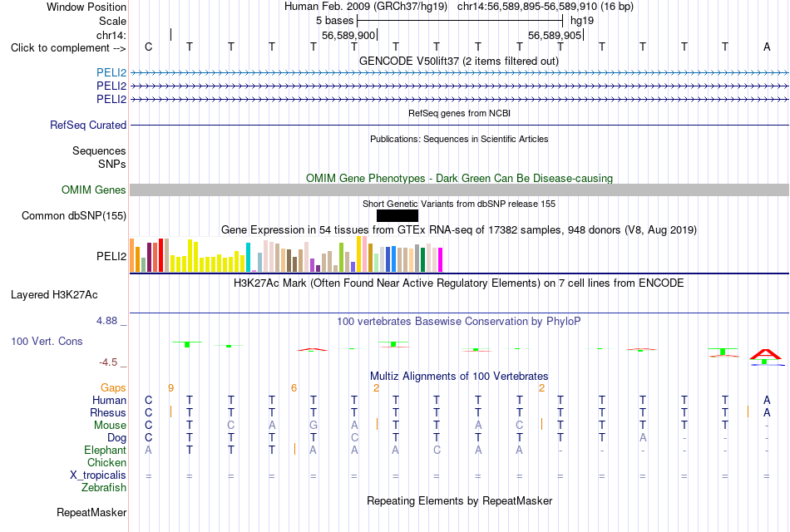Click base 'C' in the complement sequence row

(x=148, y=47)
